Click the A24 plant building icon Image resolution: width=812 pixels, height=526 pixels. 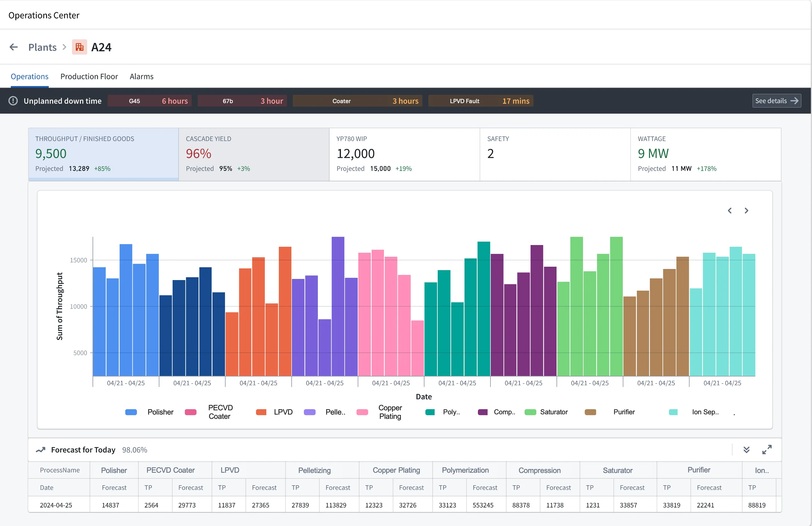pyautogui.click(x=79, y=47)
